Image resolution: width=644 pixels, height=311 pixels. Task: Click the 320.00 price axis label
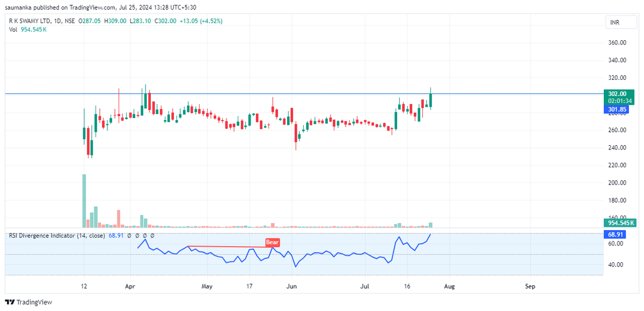pyautogui.click(x=618, y=78)
